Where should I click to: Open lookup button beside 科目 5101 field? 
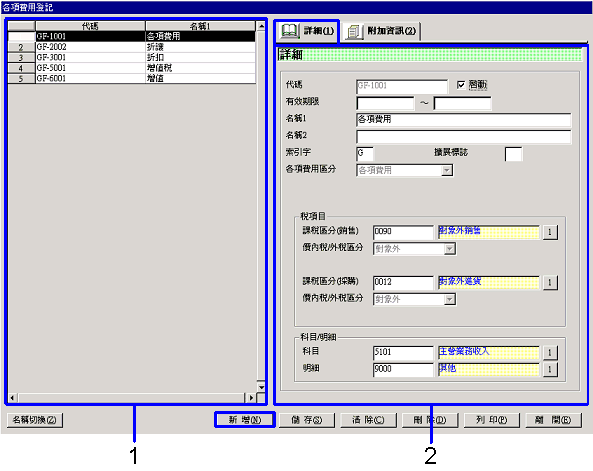[550, 353]
